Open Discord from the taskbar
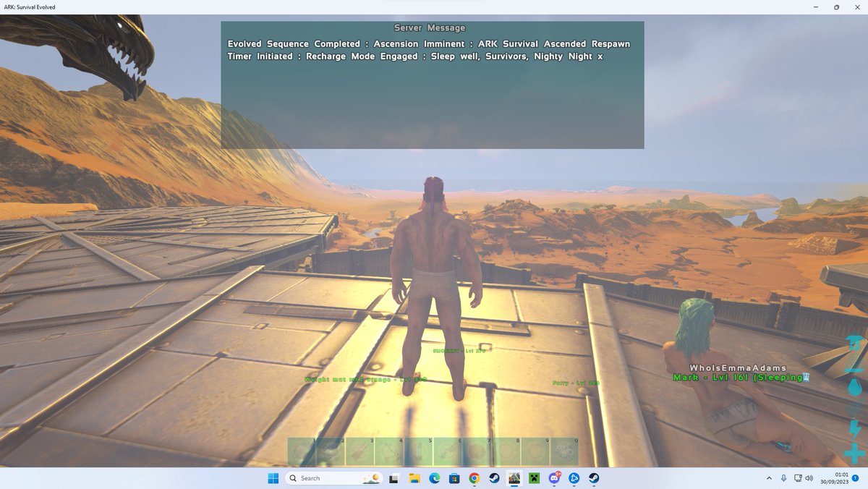868x489 pixels. [x=554, y=478]
